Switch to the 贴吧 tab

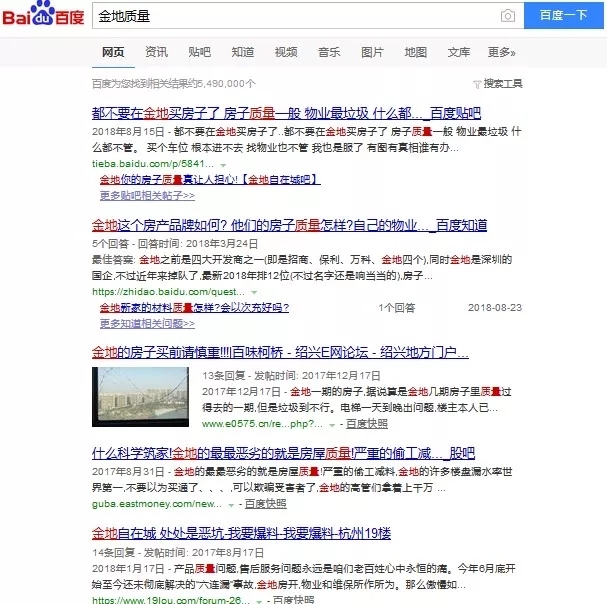click(199, 52)
